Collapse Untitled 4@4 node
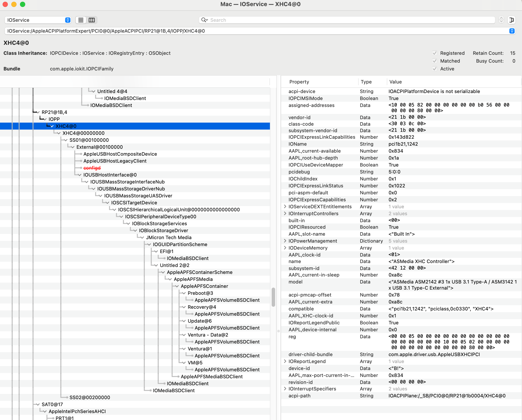522x420 pixels. coord(93,92)
